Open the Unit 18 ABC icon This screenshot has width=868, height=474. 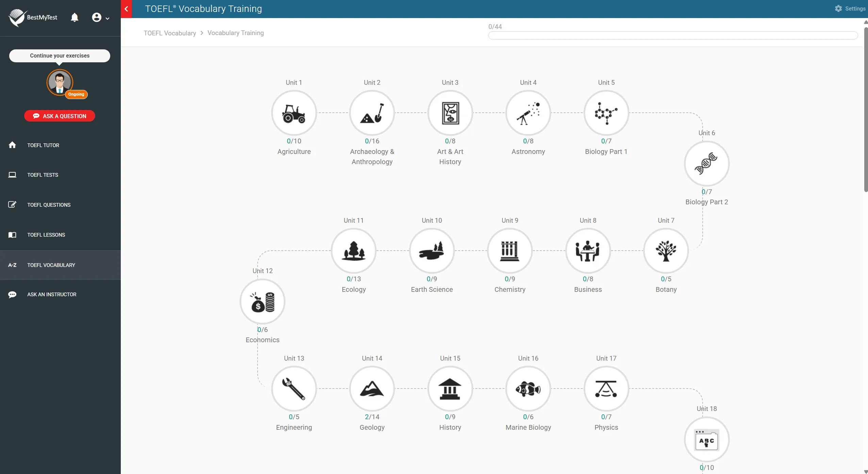point(707,439)
